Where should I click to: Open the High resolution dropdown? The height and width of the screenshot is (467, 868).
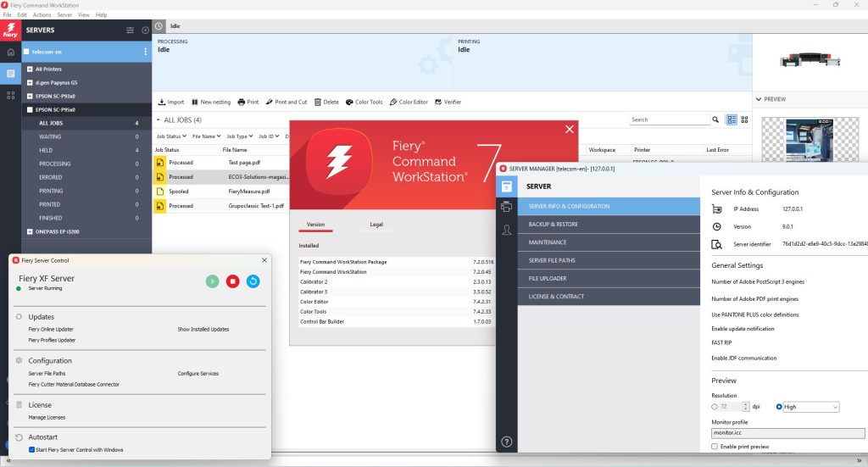pyautogui.click(x=811, y=407)
